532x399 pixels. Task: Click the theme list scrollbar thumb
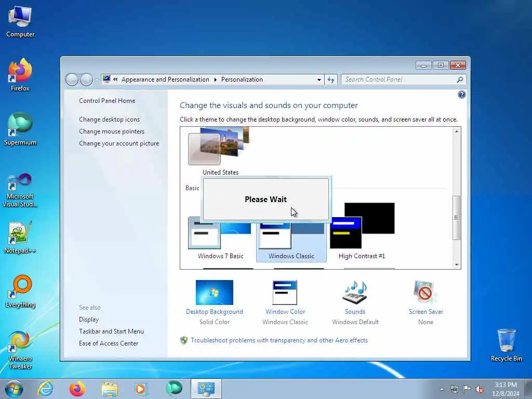click(x=457, y=218)
